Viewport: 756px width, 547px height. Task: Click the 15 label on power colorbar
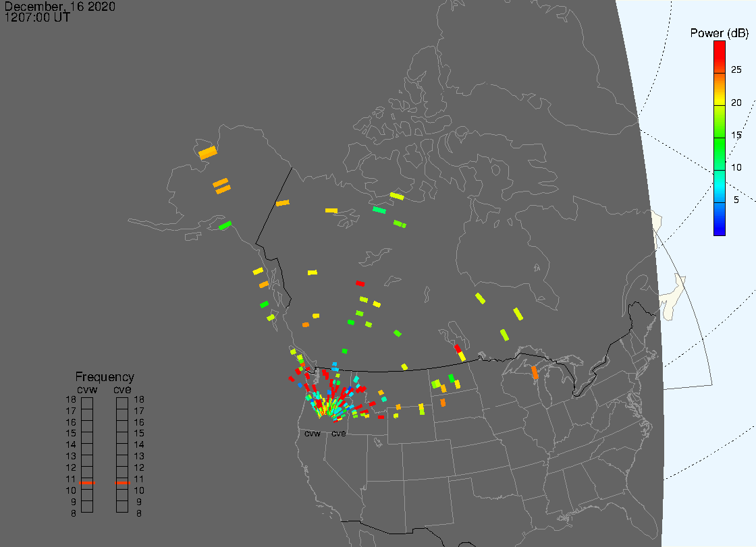736,135
